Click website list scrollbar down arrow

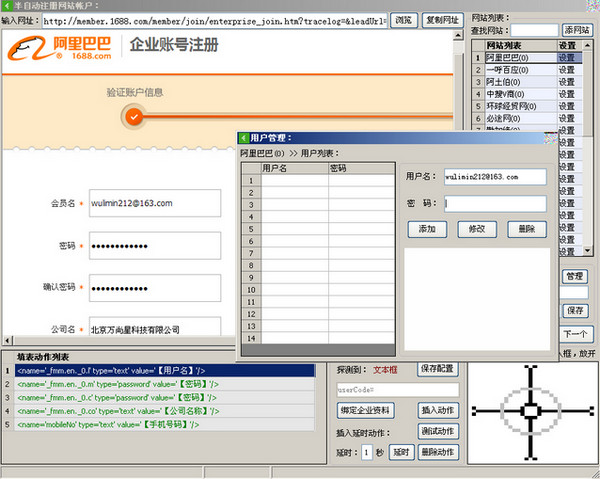(x=588, y=251)
